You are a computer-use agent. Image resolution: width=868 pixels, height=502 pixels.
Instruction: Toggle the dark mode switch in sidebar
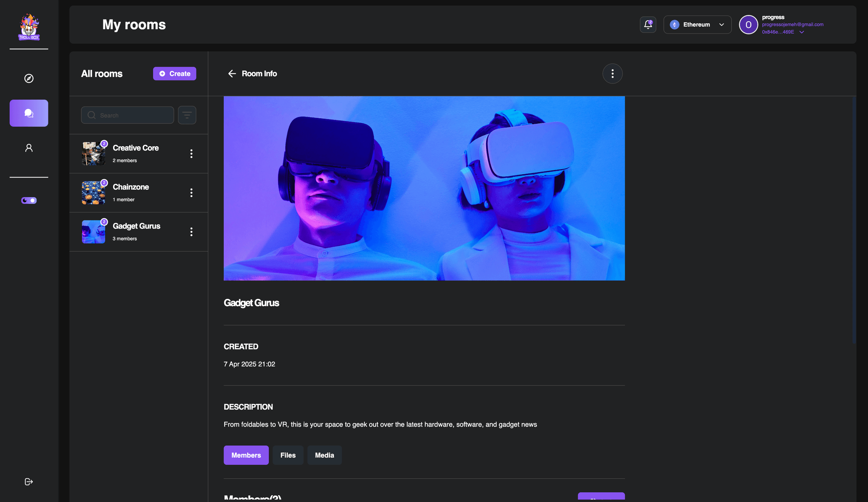28,200
